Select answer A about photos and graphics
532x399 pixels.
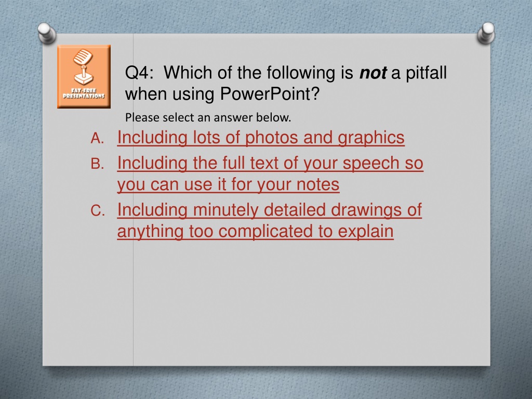(x=261, y=138)
